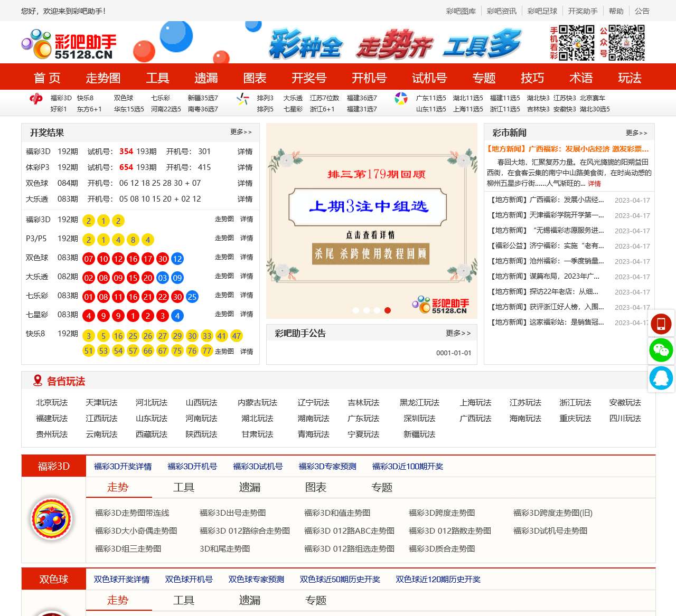This screenshot has height=616, width=676.
Task: Click the colorful star high-frequency lottery icon
Action: pos(401,98)
